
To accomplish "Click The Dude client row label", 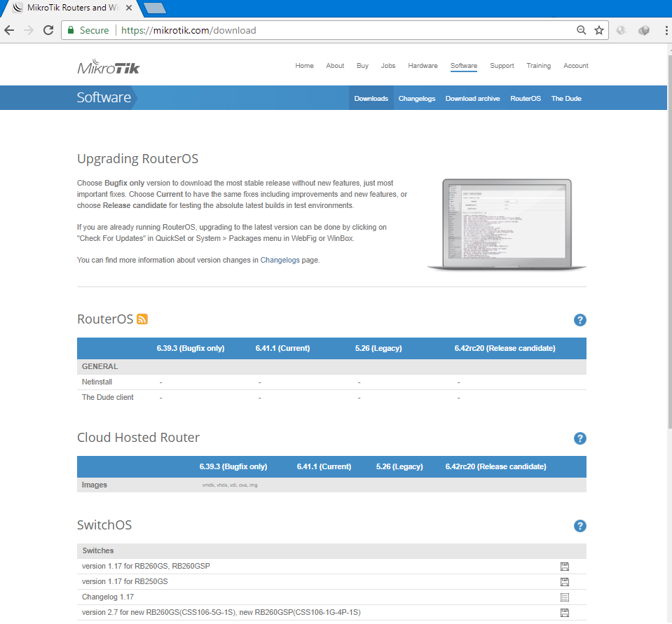I will point(108,397).
